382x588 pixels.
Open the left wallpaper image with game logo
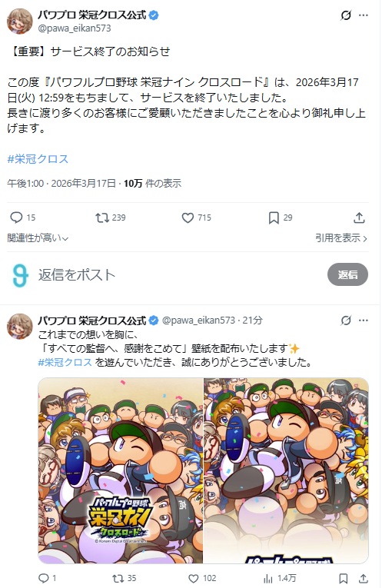(121, 470)
